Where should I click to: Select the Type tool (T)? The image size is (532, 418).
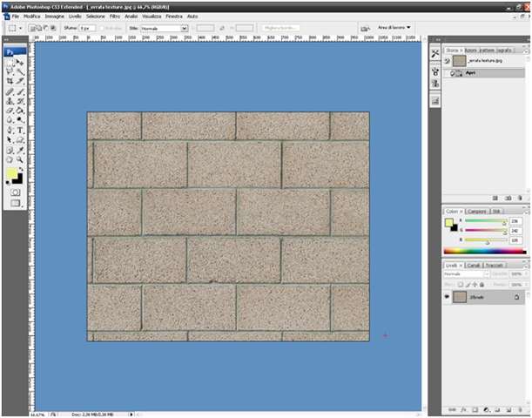20,130
